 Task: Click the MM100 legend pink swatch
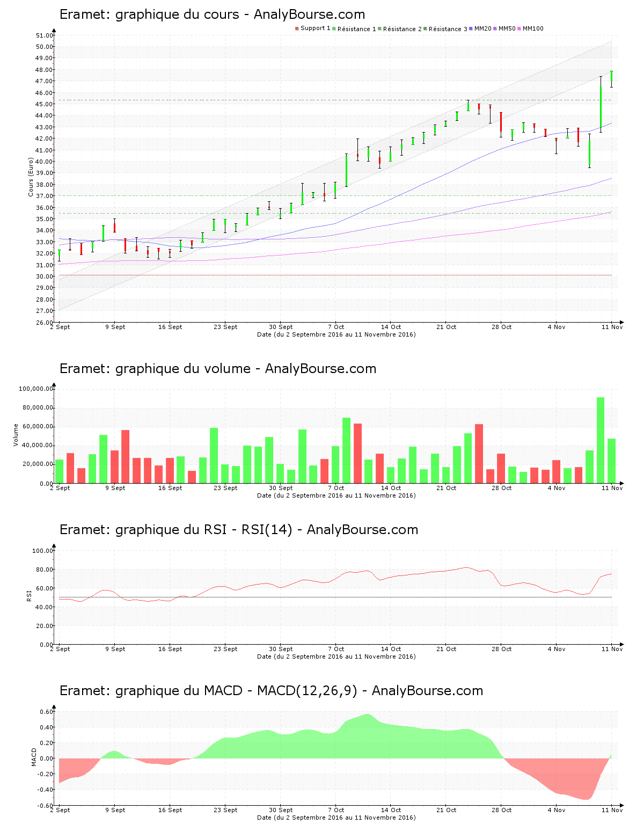(x=519, y=28)
